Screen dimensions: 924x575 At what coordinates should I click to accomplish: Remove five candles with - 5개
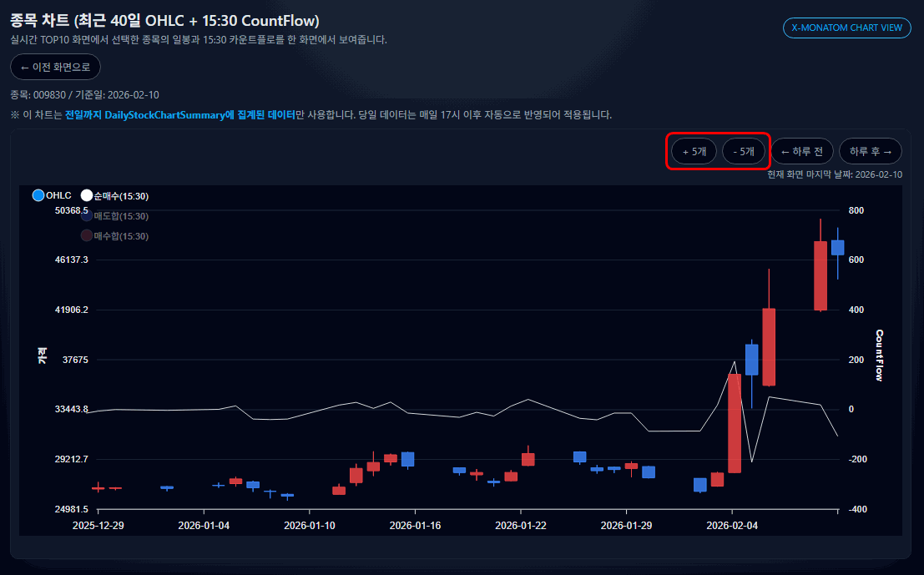[743, 152]
